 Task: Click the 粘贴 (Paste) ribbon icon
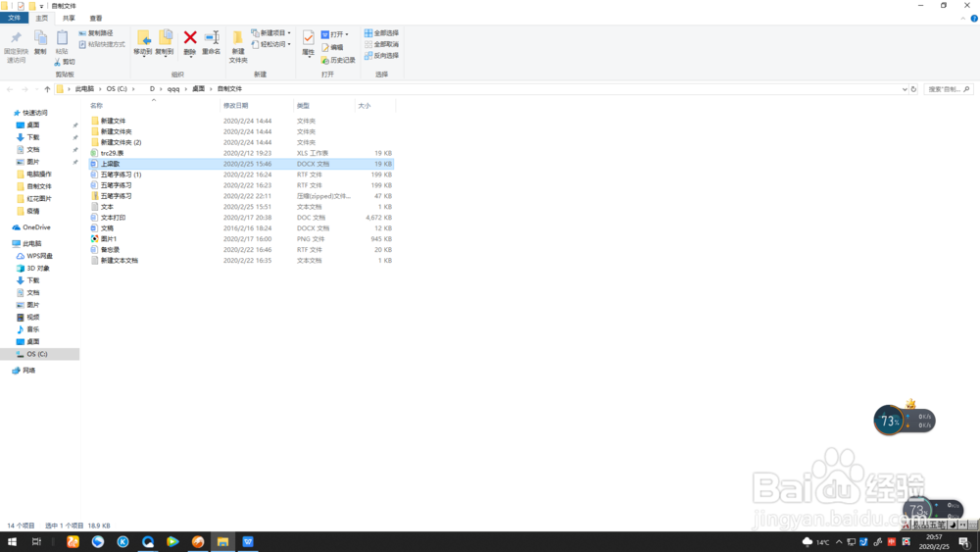coord(62,39)
